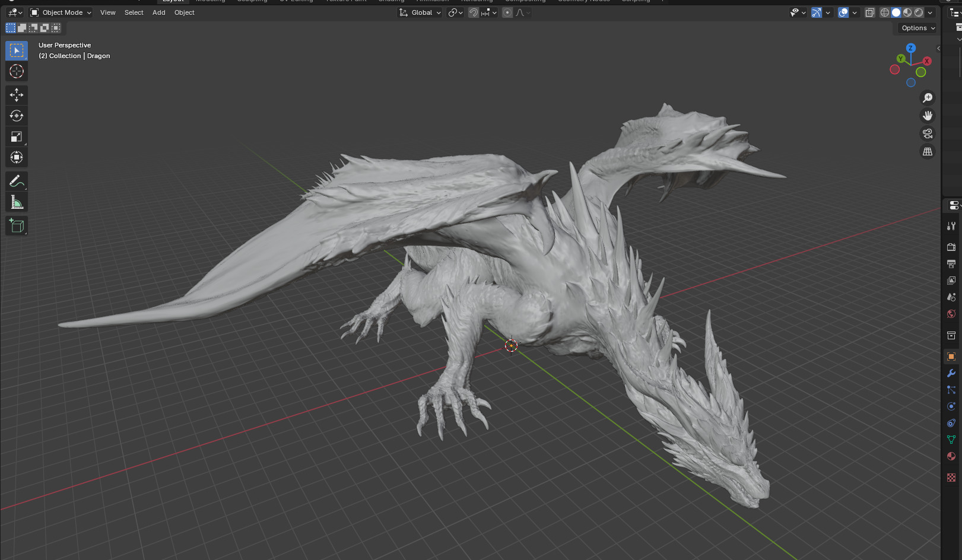Choose the Rotate tool
The height and width of the screenshot is (560, 962).
tap(17, 116)
